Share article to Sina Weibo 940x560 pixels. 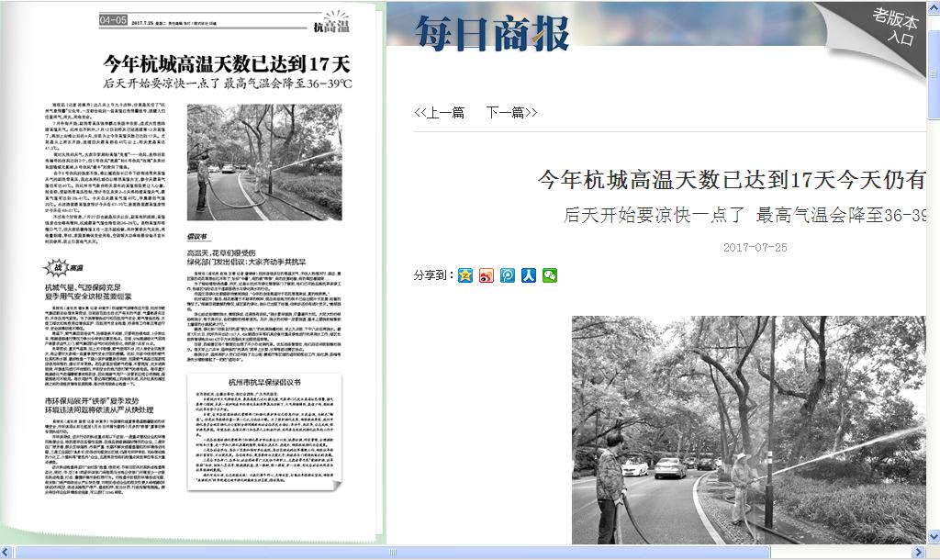[487, 274]
